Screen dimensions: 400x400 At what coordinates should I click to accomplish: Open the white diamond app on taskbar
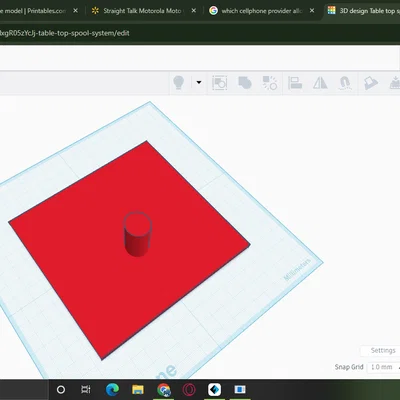point(214,389)
